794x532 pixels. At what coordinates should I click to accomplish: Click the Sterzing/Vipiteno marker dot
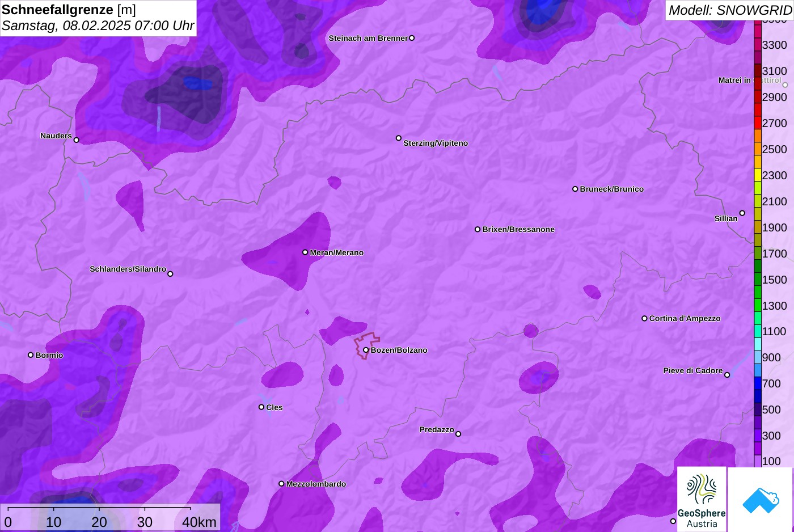pos(399,138)
